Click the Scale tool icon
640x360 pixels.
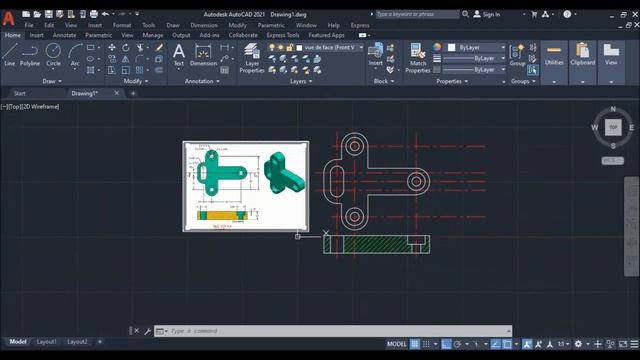coord(125,70)
